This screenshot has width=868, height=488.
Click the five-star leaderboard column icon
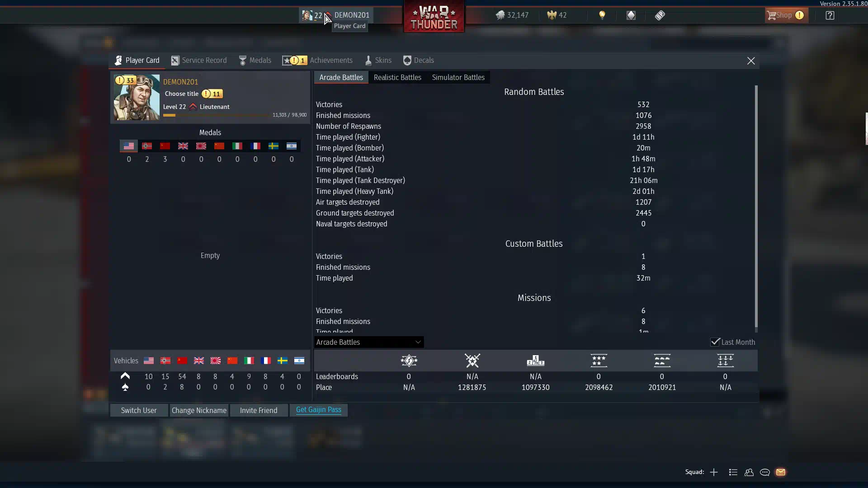[599, 361]
